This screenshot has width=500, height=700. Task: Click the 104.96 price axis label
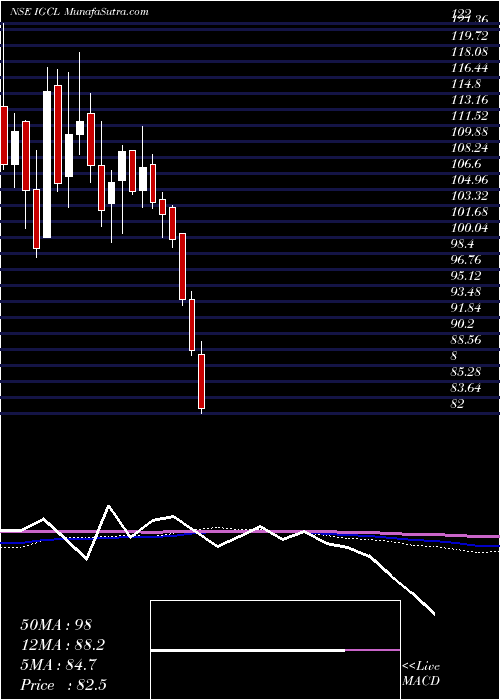(469, 181)
